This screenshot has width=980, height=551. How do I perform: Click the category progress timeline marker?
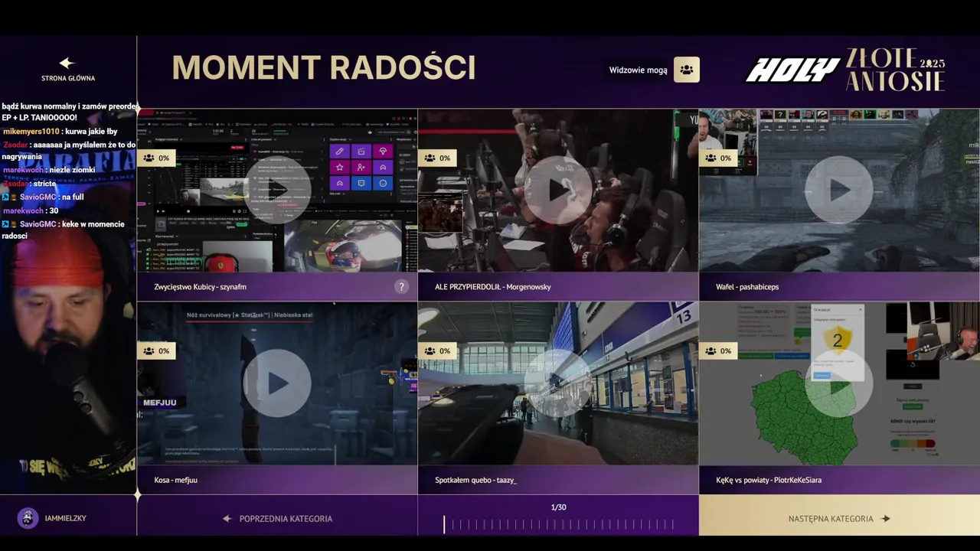tap(444, 524)
